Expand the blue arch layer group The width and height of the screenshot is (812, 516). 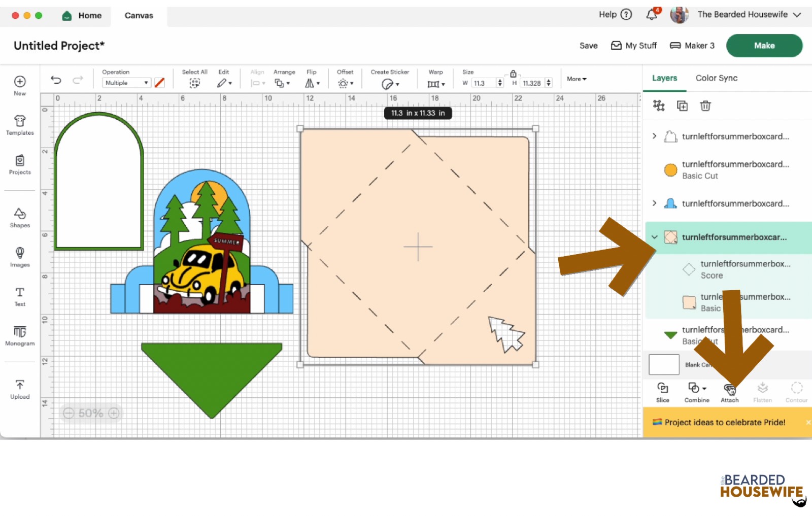click(654, 203)
